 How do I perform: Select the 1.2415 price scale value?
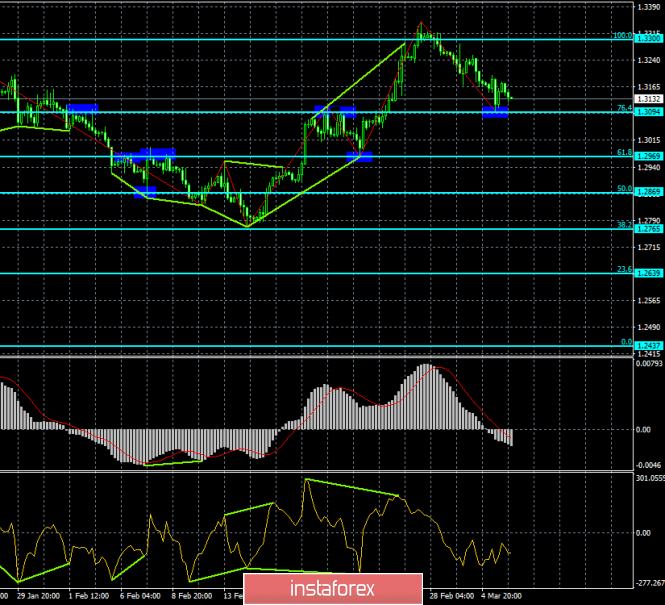click(649, 354)
